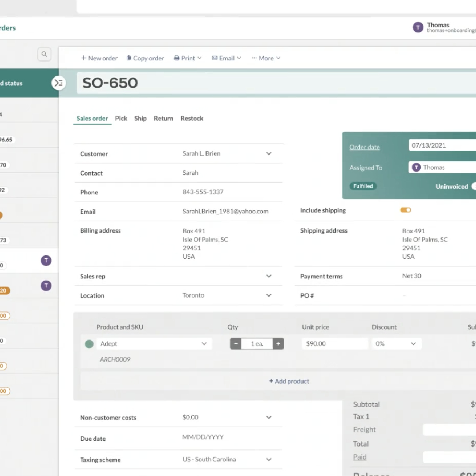Image resolution: width=476 pixels, height=476 pixels.
Task: Switch the Uninvoiced toggle on
Action: point(474,186)
